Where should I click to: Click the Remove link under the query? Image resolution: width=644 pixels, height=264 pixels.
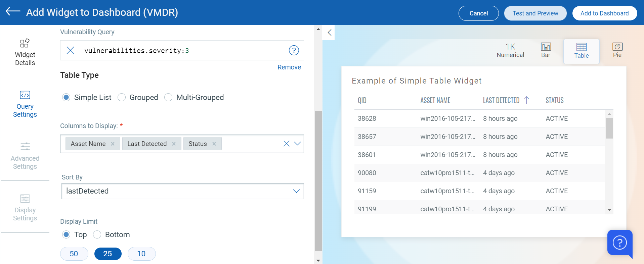289,67
